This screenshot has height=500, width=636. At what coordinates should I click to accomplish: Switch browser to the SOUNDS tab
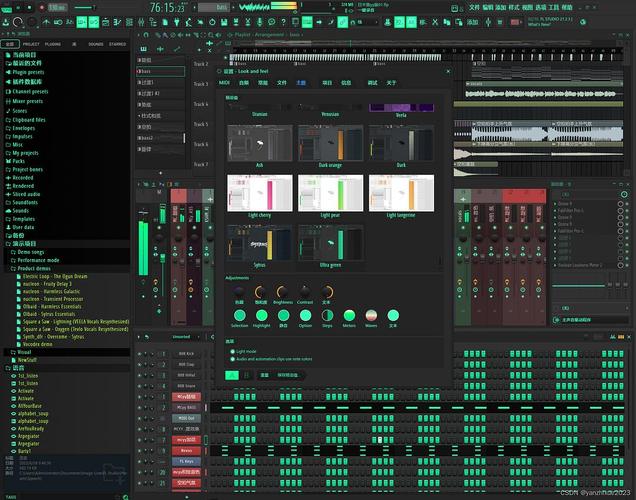[x=96, y=44]
